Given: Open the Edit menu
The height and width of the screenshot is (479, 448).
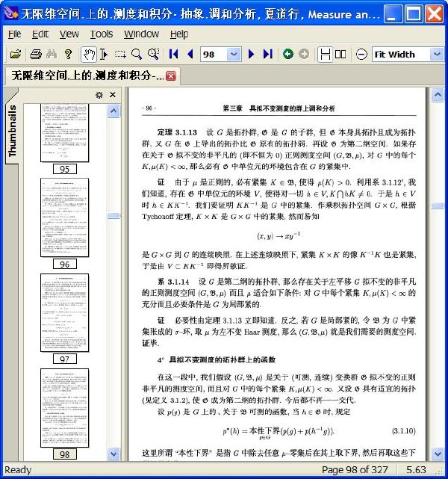Looking at the screenshot, I should tap(40, 34).
